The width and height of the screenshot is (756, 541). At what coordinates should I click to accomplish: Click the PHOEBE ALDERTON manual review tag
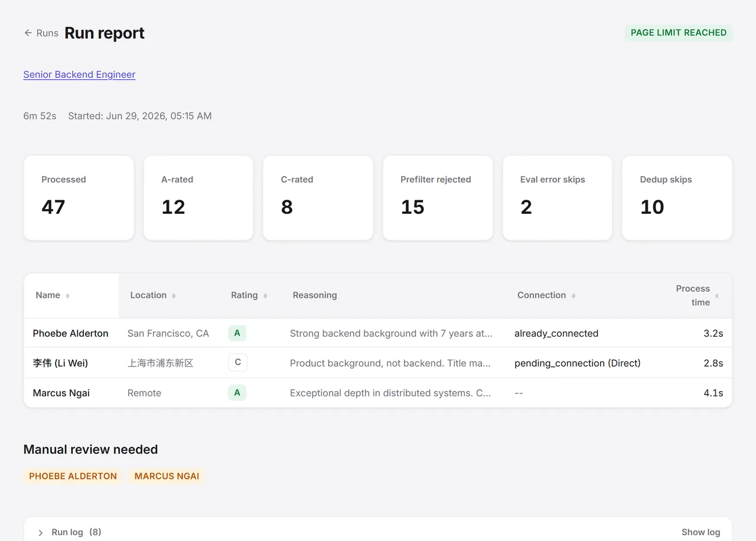coord(73,476)
